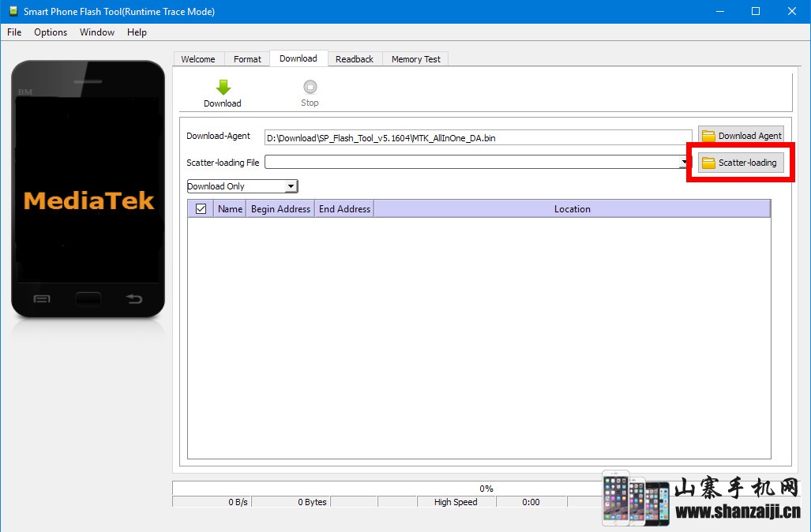Toggle the select-all checkbox in table header

click(201, 209)
